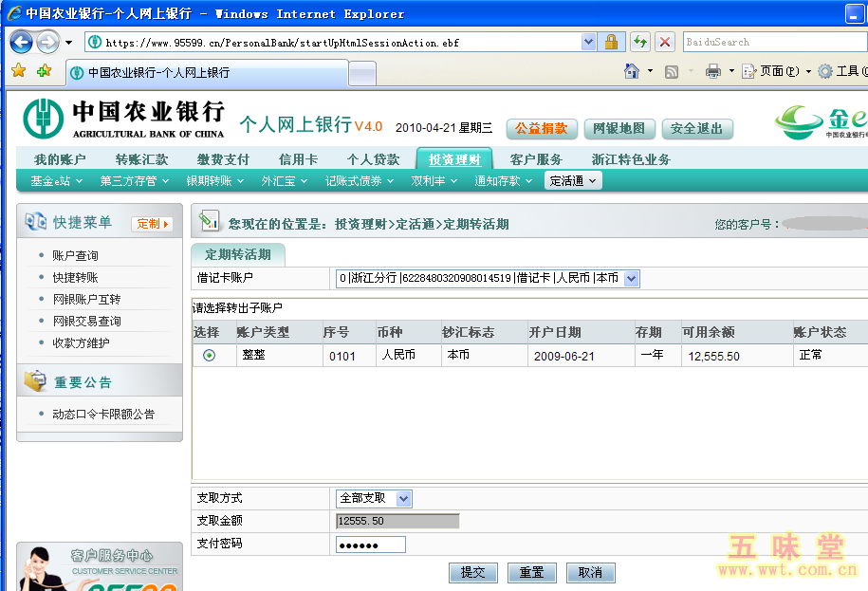Image resolution: width=868 pixels, height=591 pixels.
Task: Open the 支取方式 withdrawal method dropdown
Action: [x=404, y=498]
